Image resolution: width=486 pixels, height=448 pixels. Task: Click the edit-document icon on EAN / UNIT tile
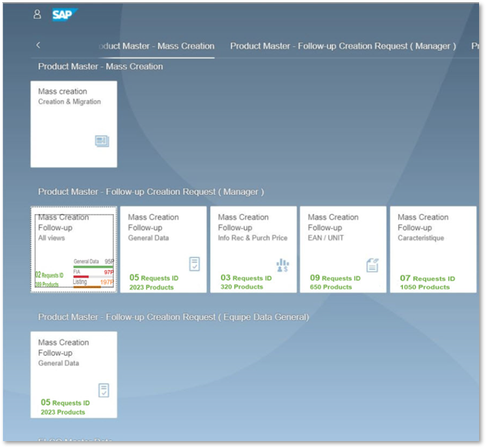pyautogui.click(x=373, y=264)
